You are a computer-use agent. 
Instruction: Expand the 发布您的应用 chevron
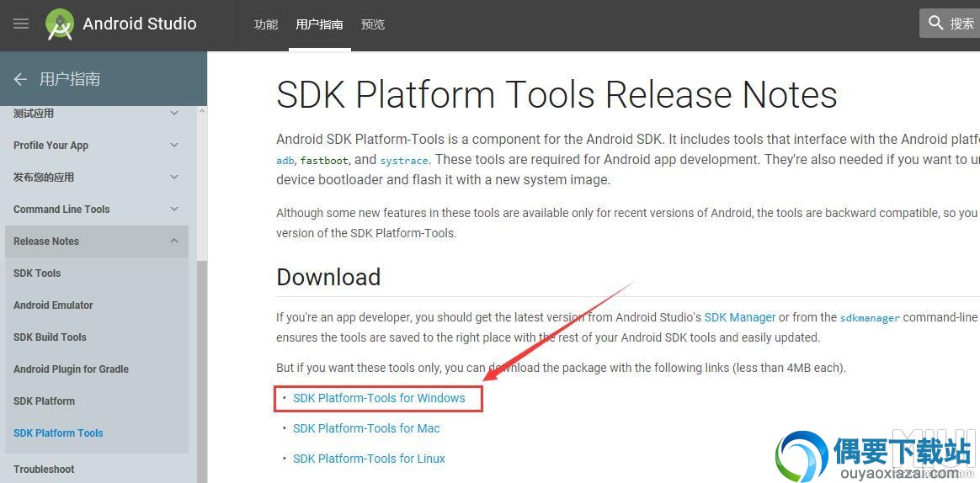[174, 177]
